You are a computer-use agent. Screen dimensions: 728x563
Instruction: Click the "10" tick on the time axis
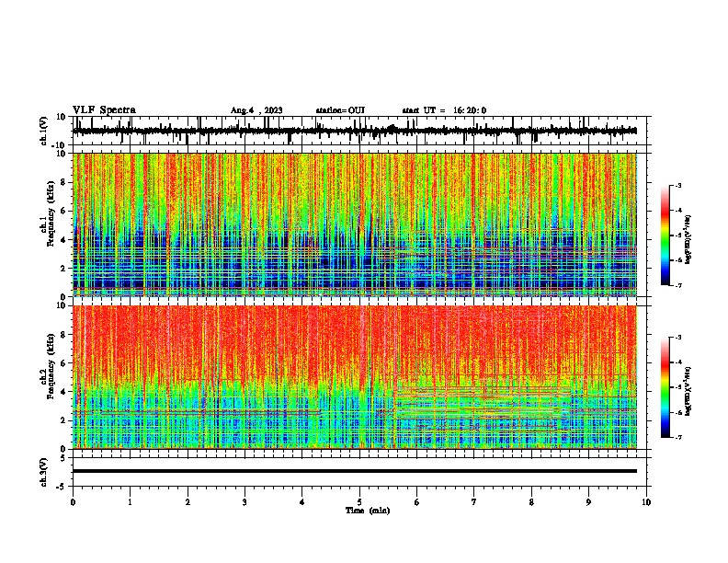coord(646,502)
